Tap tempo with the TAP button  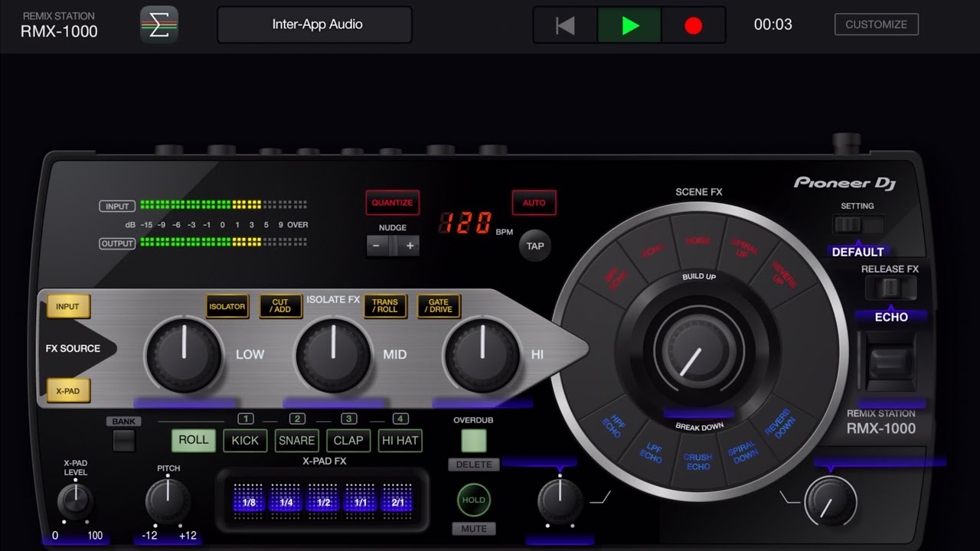(x=535, y=246)
